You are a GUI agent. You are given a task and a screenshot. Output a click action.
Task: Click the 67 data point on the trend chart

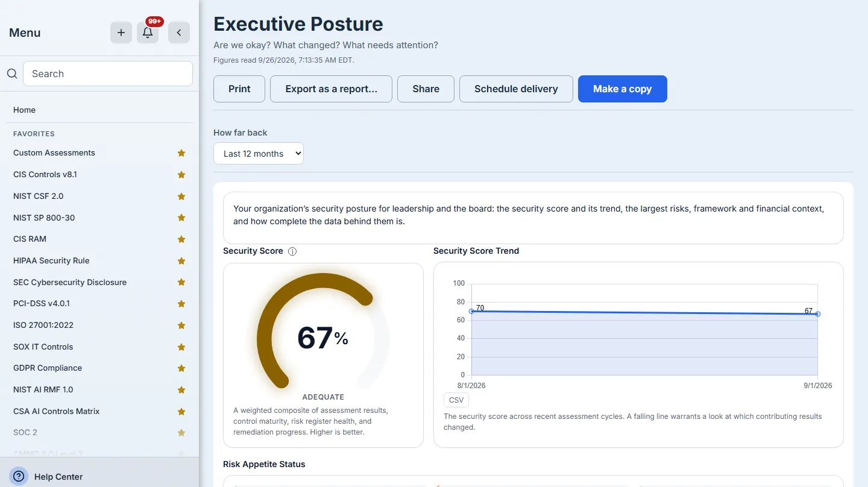coord(818,314)
